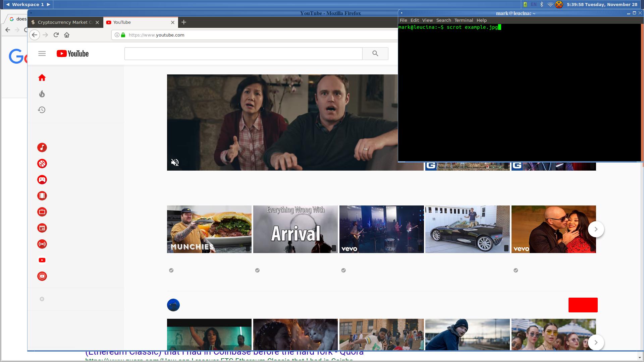Screen dimensions: 644x362
Task: Click the Bluetooth tray icon
Action: 542,4
